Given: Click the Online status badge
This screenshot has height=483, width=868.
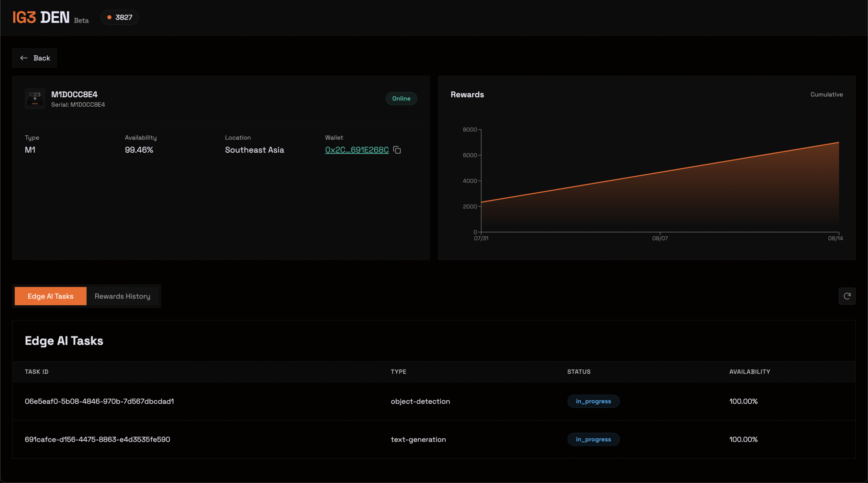Looking at the screenshot, I should point(401,98).
